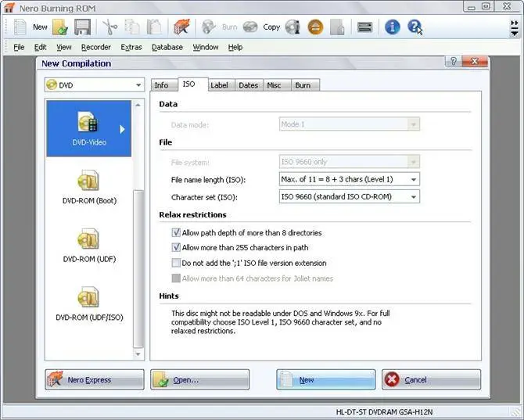The width and height of the screenshot is (524, 420).
Task: Click the Disc Info toolbar icon
Action: (x=293, y=27)
